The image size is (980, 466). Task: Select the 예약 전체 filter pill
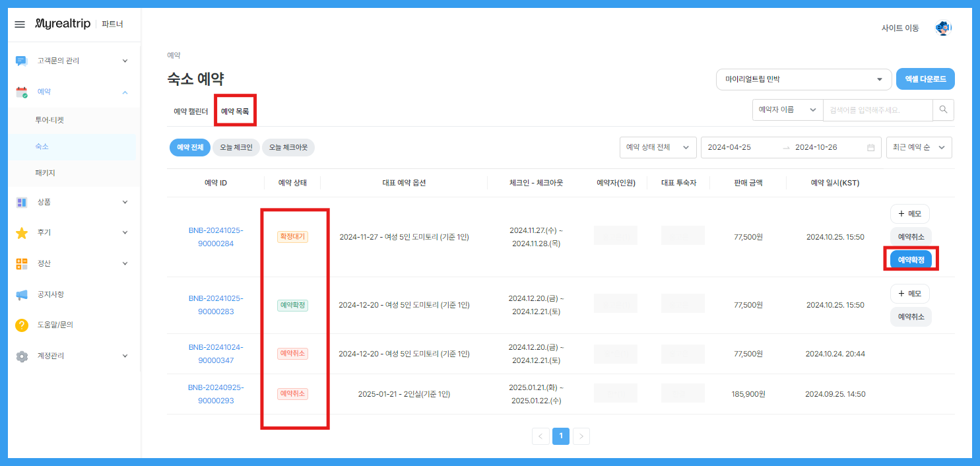[189, 147]
